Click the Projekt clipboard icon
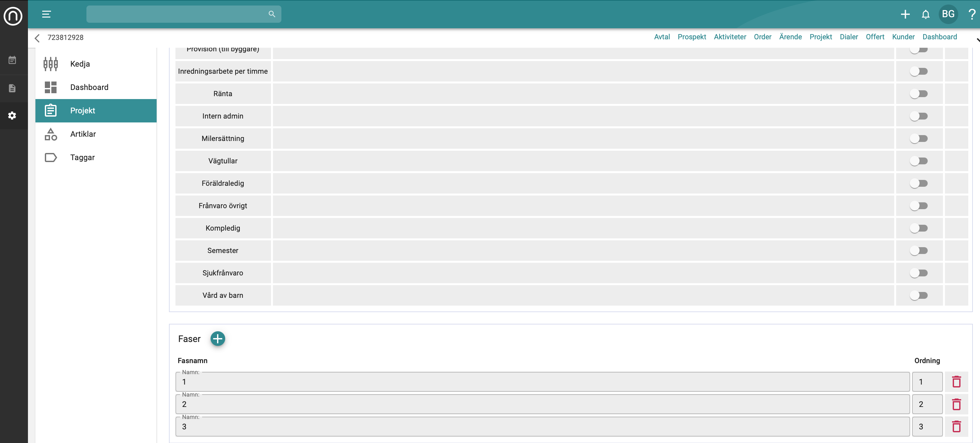The width and height of the screenshot is (980, 443). [x=51, y=110]
